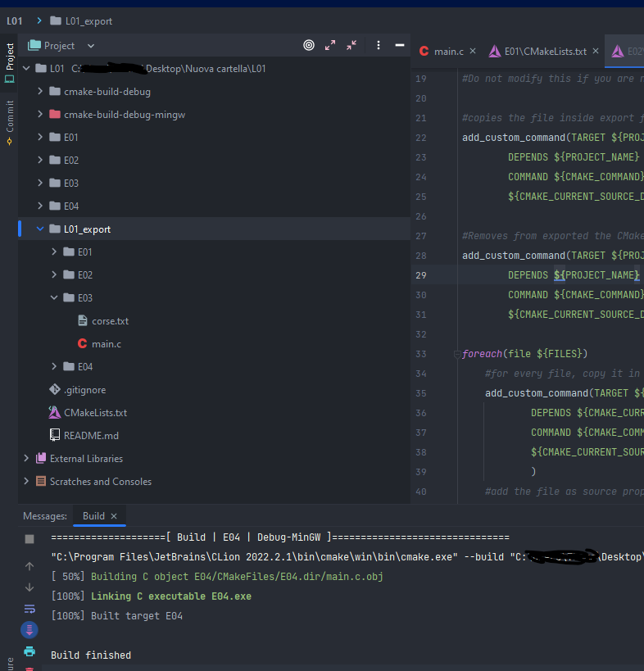
Task: Select CMakeLists.txt in project tree
Action: click(x=95, y=413)
